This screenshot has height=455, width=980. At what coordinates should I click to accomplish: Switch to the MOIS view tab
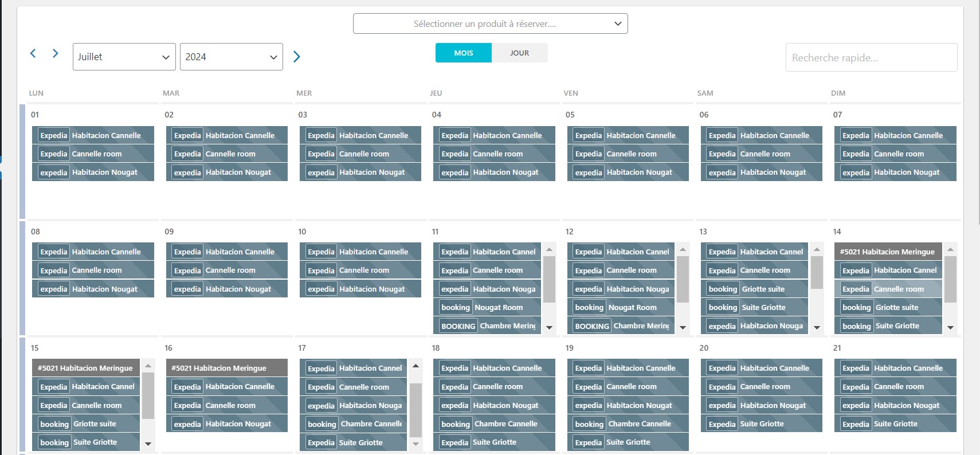click(464, 53)
